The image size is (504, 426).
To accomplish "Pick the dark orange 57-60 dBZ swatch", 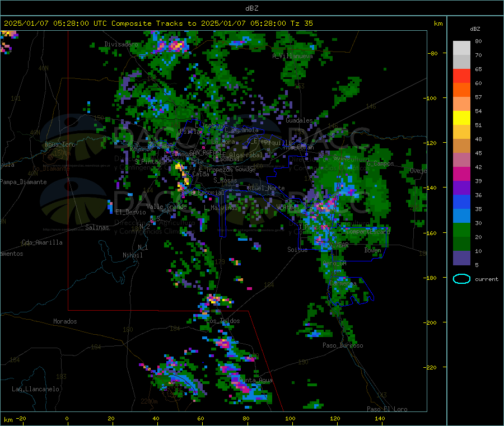I will click(461, 90).
